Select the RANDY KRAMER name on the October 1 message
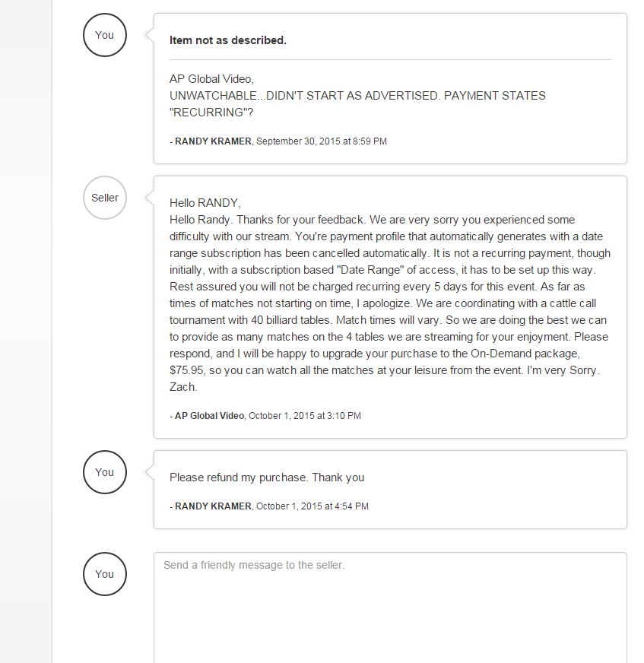Screen dimensions: 644x663 (213, 506)
